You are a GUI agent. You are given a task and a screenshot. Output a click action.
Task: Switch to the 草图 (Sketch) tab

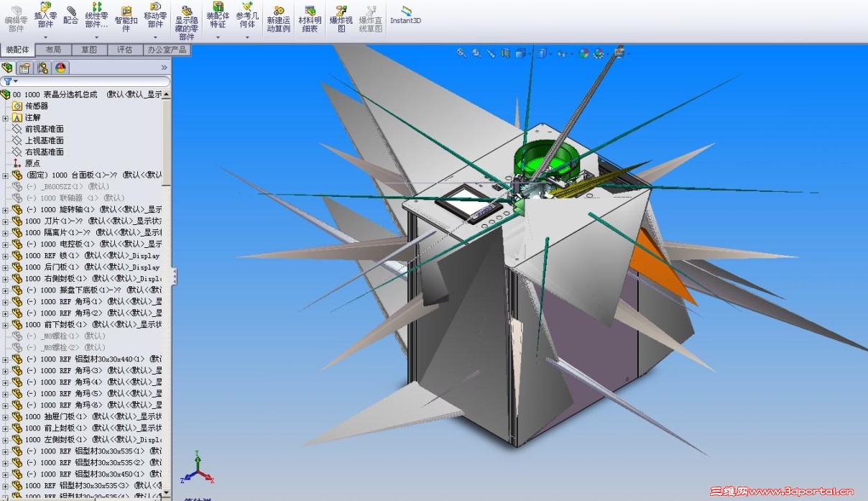(89, 50)
